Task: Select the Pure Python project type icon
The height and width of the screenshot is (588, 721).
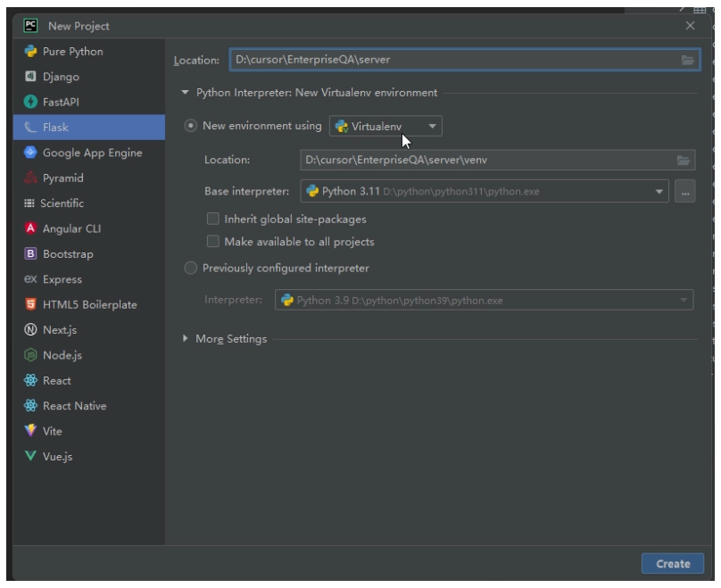Action: [x=30, y=51]
